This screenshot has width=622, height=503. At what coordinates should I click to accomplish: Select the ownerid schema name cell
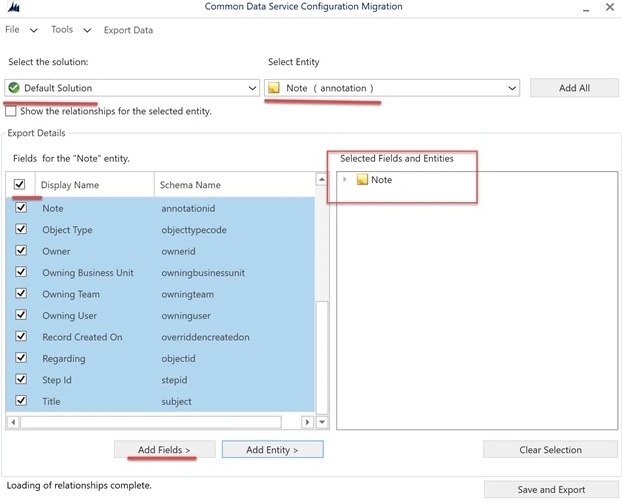point(178,251)
